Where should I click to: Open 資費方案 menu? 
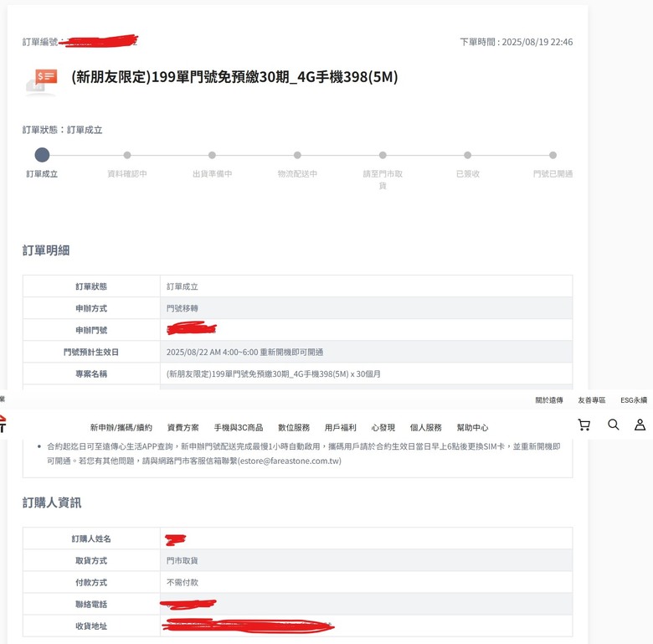pos(183,427)
